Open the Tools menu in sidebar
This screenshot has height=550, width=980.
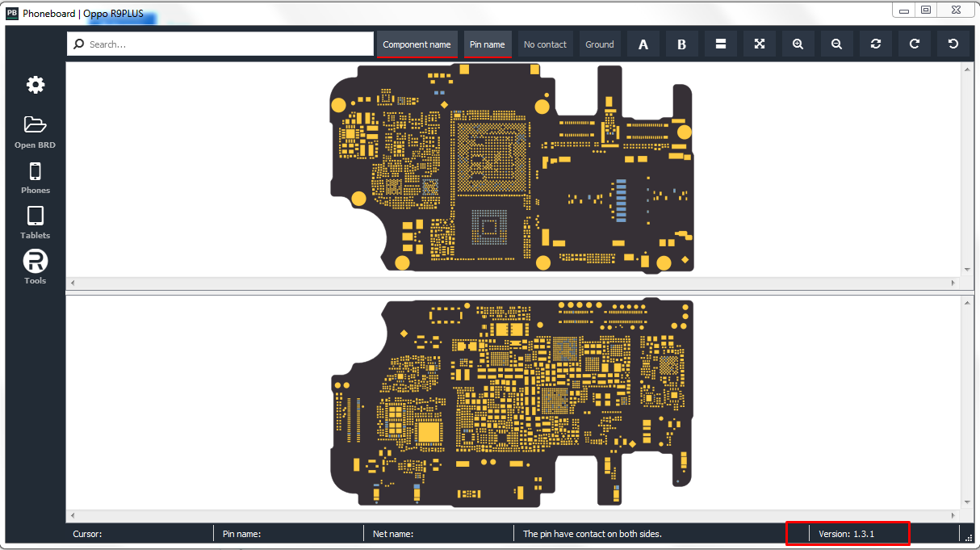[36, 261]
